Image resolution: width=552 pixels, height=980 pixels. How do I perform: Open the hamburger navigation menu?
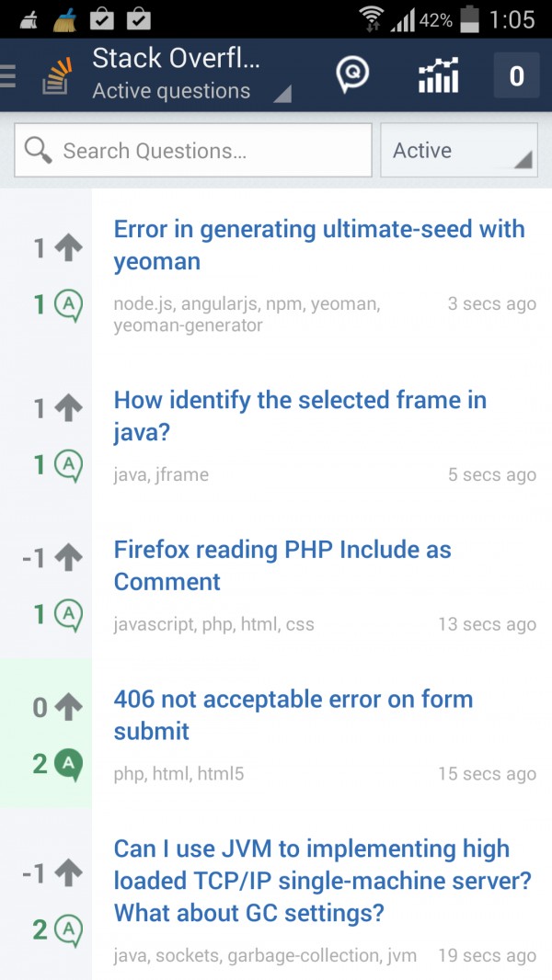point(8,75)
